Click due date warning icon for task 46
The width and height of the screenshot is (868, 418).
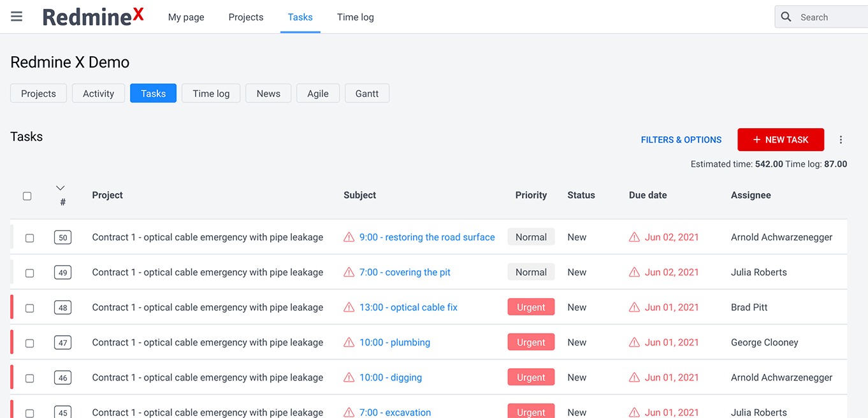[x=634, y=377]
